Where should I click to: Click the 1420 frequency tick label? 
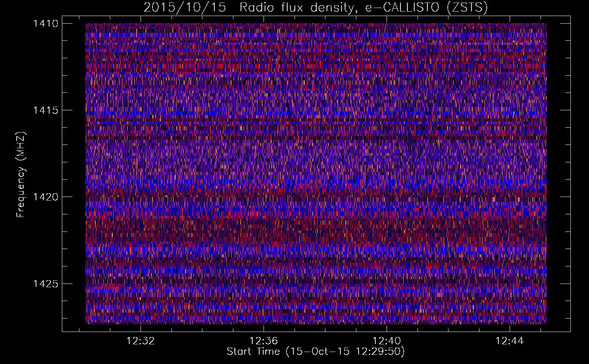click(46, 197)
